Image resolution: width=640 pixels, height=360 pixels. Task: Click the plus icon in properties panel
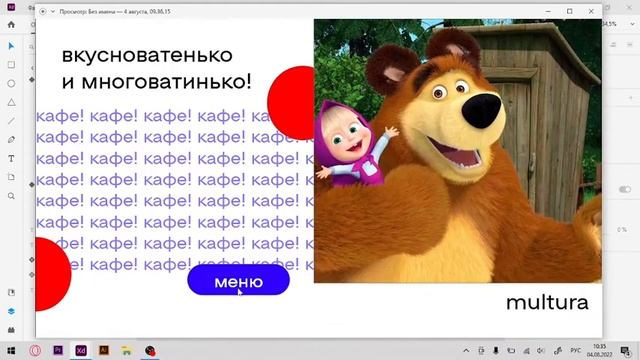click(630, 98)
